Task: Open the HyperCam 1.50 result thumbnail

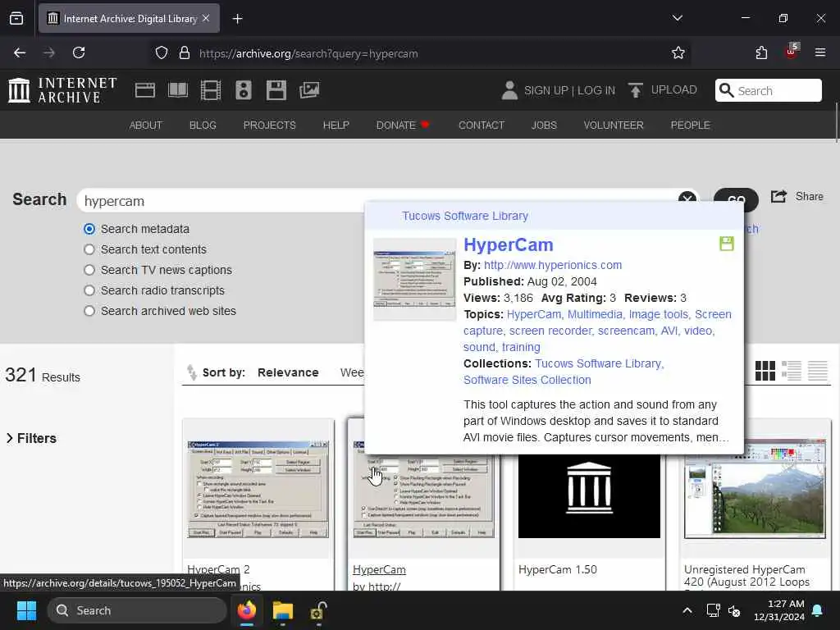Action: [x=589, y=495]
